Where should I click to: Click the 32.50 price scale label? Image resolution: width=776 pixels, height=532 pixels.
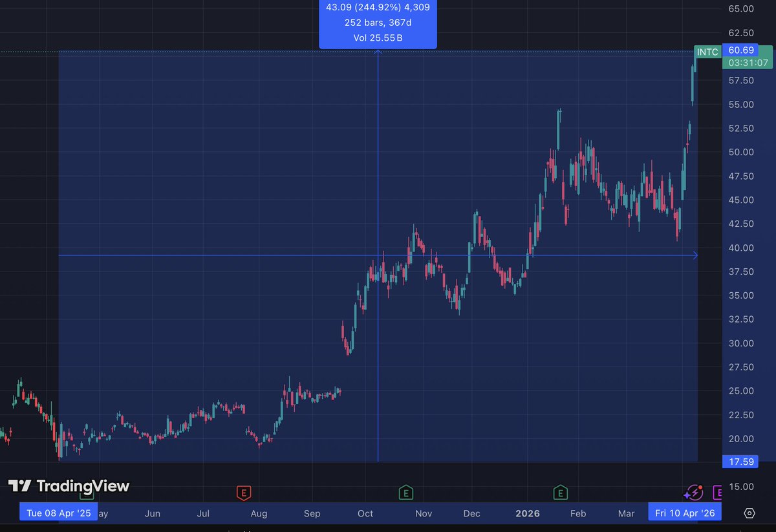coord(740,320)
